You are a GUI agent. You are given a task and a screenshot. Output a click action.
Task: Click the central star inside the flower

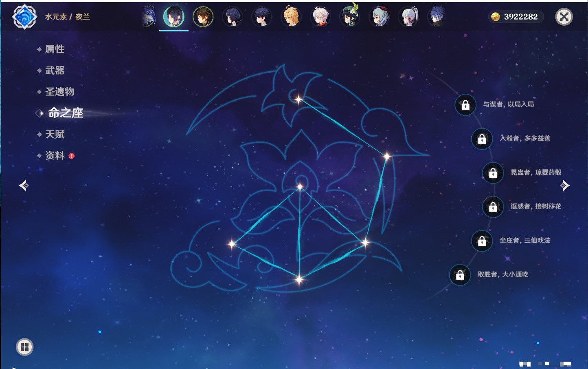300,187
